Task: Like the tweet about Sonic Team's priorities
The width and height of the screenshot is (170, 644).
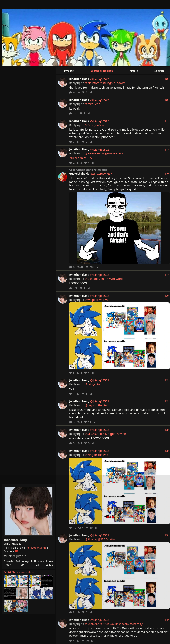Action: 83,142
